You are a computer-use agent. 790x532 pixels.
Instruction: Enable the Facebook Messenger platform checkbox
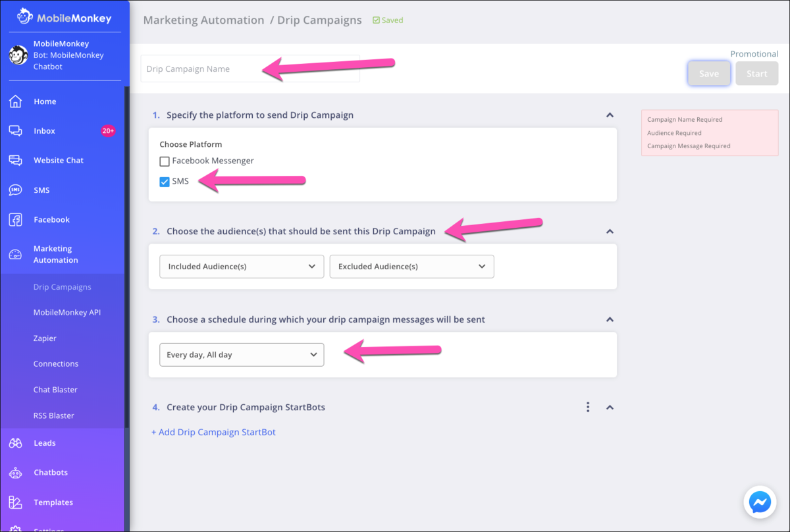tap(165, 161)
